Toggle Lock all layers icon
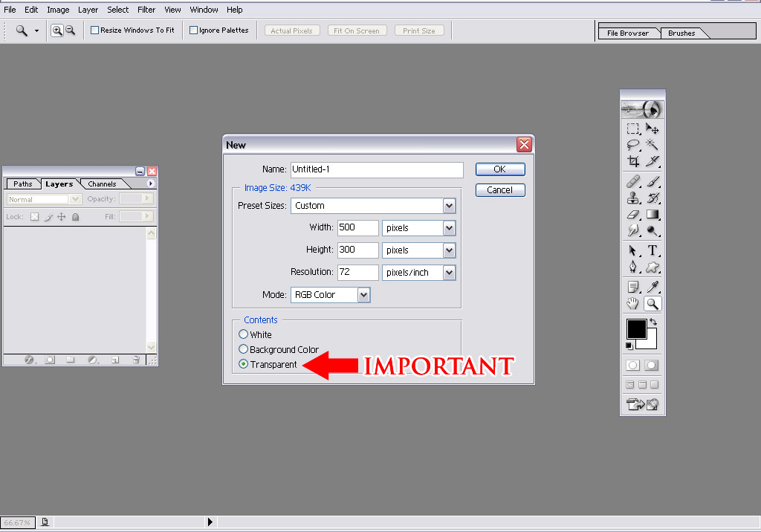761x532 pixels. [x=75, y=216]
